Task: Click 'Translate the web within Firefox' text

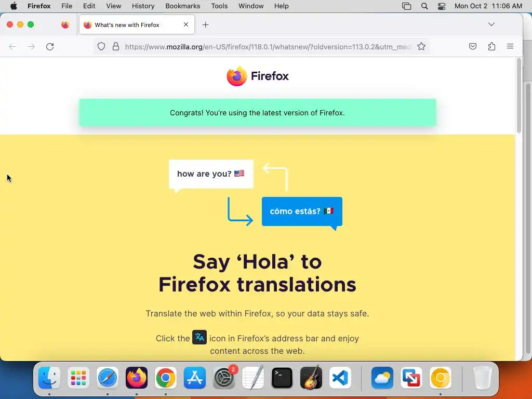Action: pos(258,313)
